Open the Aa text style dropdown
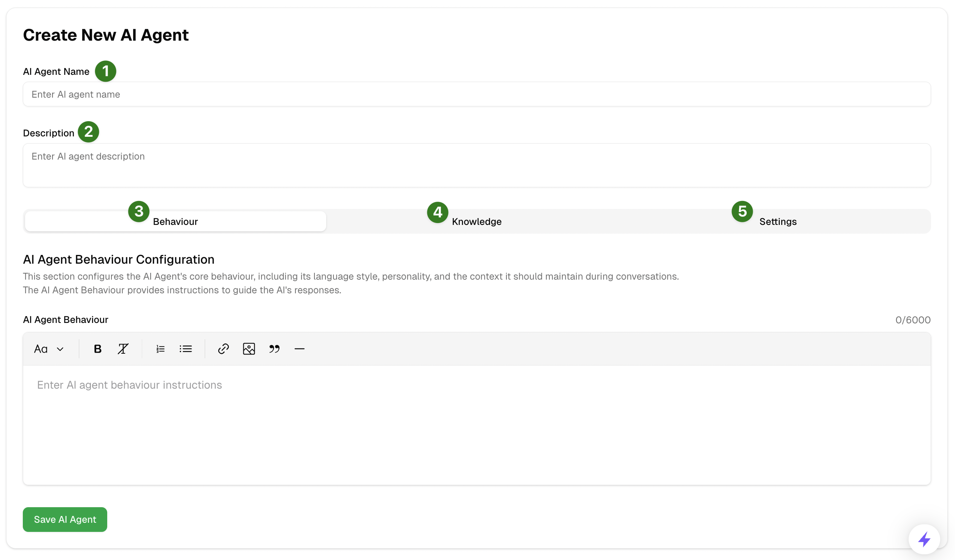The height and width of the screenshot is (560, 955). [41, 349]
